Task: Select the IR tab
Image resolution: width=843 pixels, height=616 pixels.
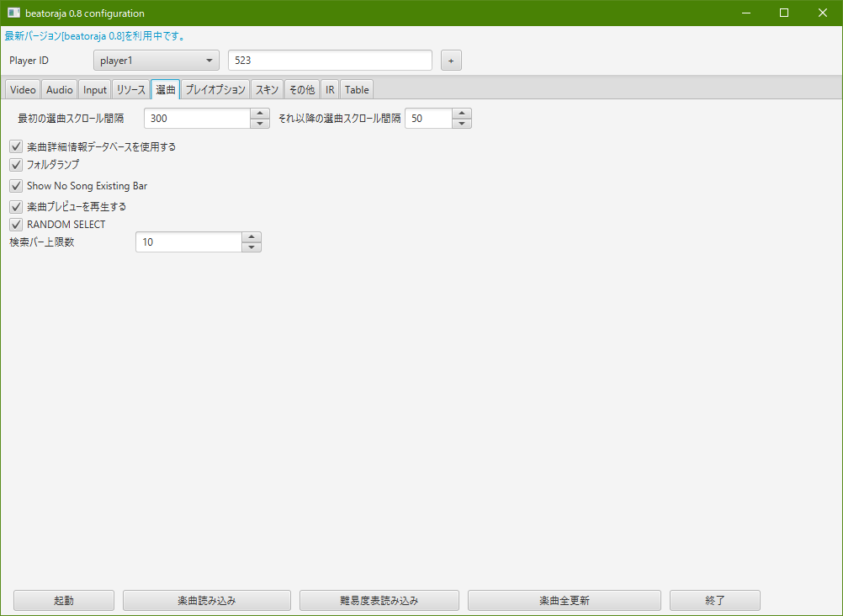Action: [x=330, y=90]
